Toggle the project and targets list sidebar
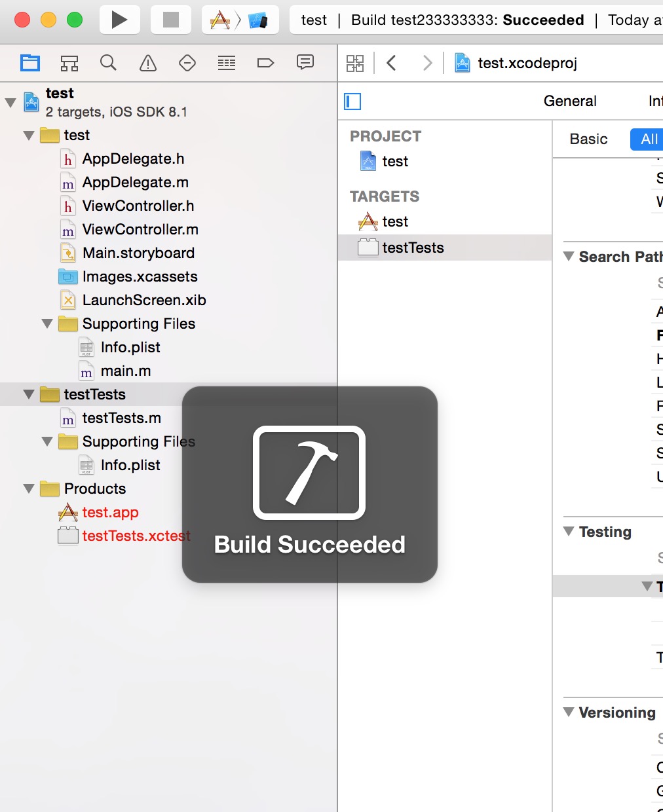The width and height of the screenshot is (663, 812). pos(352,101)
